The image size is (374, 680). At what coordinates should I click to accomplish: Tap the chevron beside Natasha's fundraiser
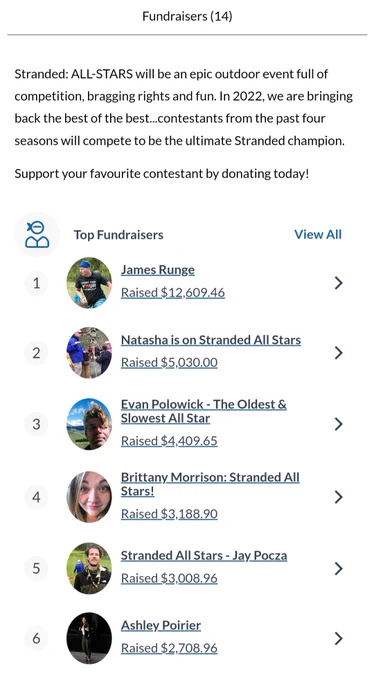pyautogui.click(x=338, y=353)
